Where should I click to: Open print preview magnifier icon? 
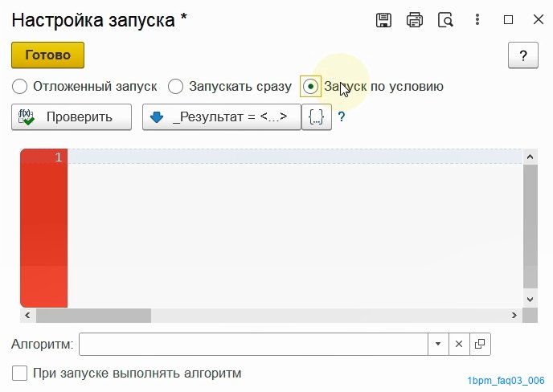click(x=445, y=20)
